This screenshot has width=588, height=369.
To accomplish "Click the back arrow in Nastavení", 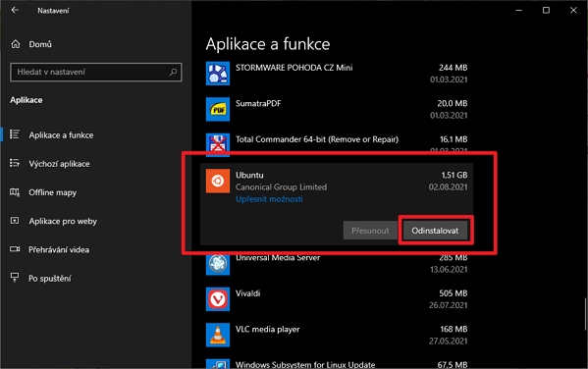I will point(15,10).
